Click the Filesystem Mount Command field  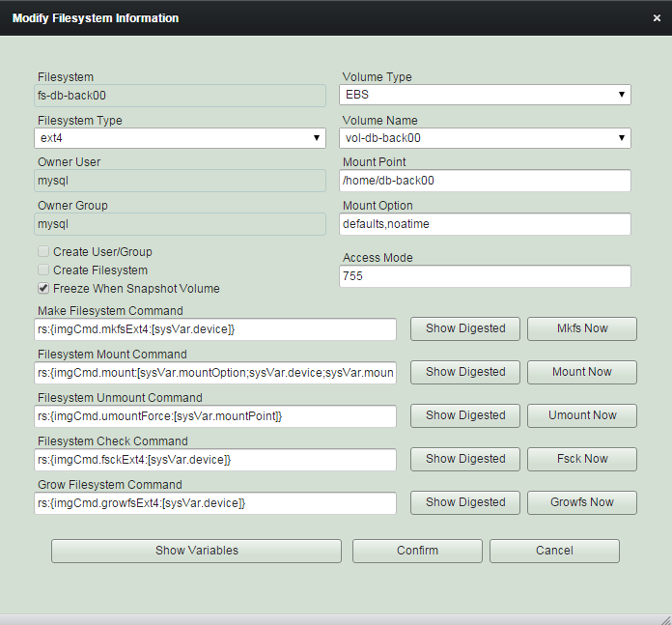(215, 373)
